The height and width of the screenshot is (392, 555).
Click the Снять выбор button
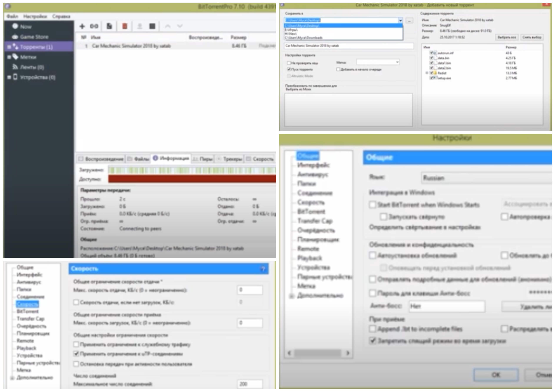point(532,37)
